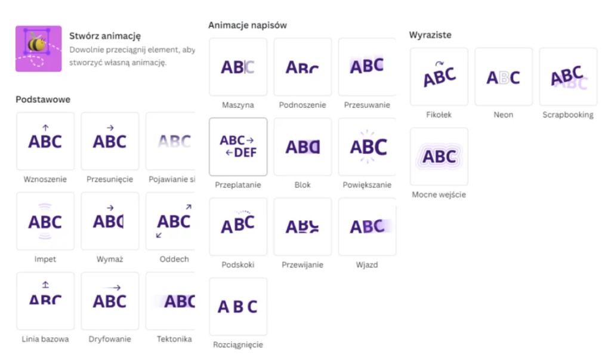Choose the Przeplatanie ABC DEF animation
This screenshot has height=364, width=611.
pos(238,147)
